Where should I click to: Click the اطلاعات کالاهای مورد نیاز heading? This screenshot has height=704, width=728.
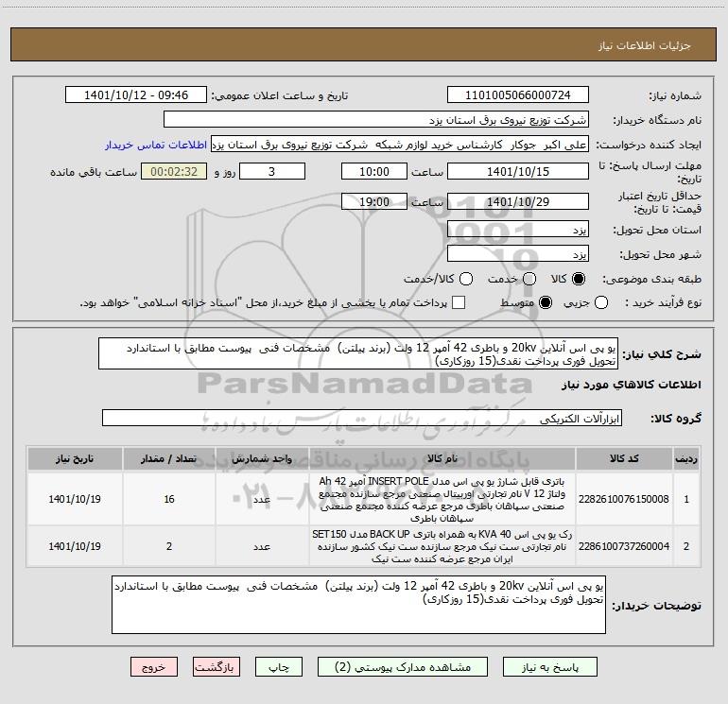coord(631,385)
